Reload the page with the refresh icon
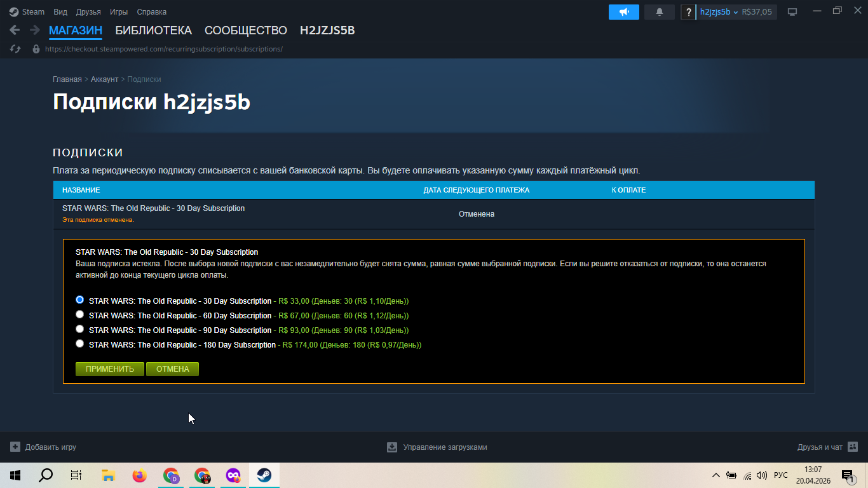Screen dimensions: 868x488 pyautogui.click(x=15, y=49)
